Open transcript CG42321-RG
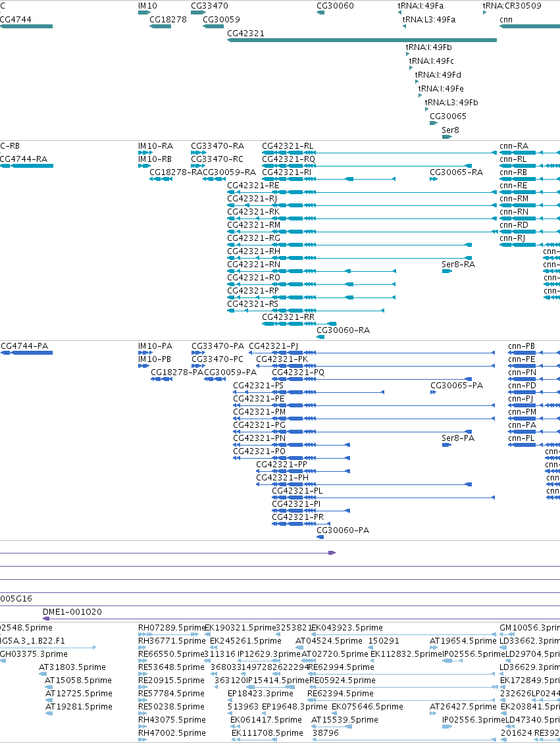Viewport: 560px width, 743px height. [x=253, y=238]
